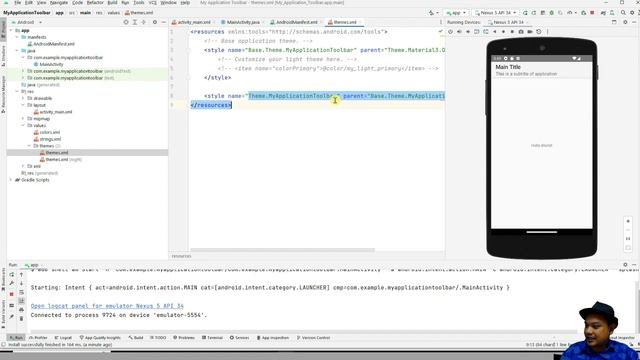Click Select Opened File target icon in Project panel

(126, 22)
